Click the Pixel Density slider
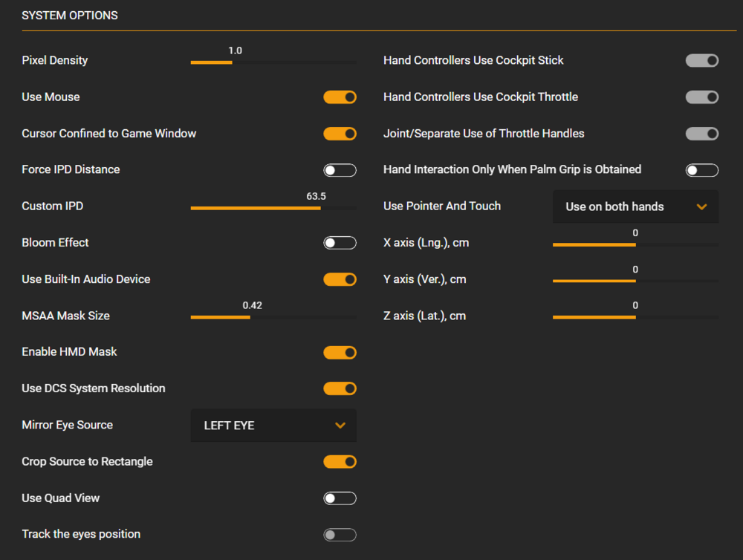 coord(273,62)
